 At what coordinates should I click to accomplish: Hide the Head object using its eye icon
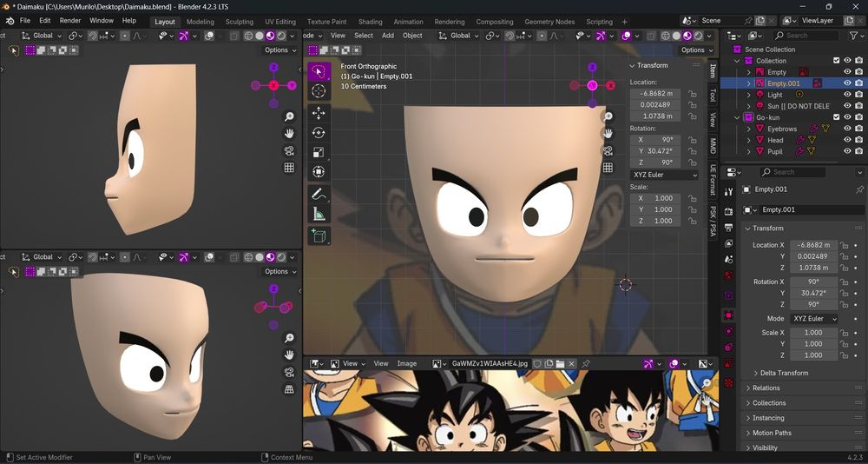click(847, 140)
